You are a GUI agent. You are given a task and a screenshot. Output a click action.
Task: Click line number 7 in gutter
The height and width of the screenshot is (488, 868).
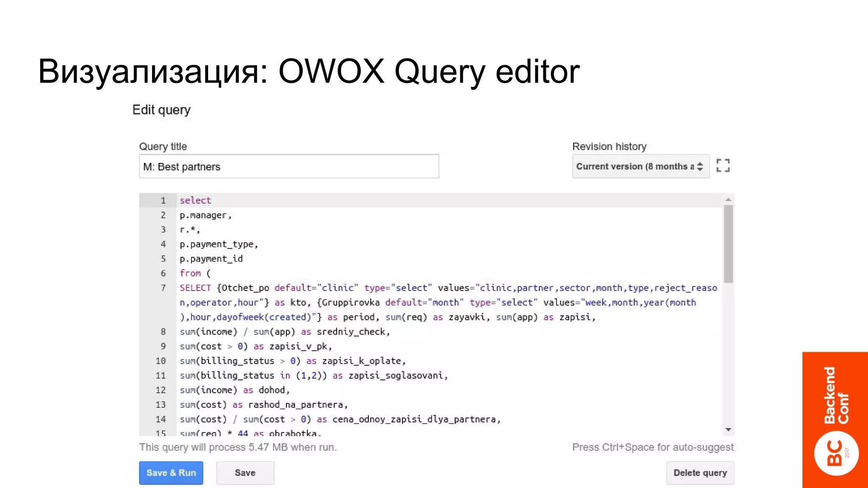coord(163,288)
